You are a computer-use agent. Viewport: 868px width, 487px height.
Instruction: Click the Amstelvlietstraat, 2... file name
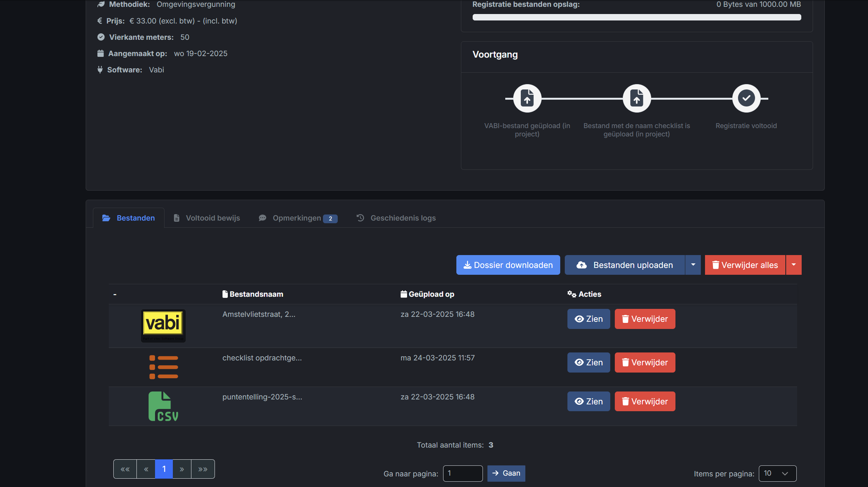click(x=259, y=314)
